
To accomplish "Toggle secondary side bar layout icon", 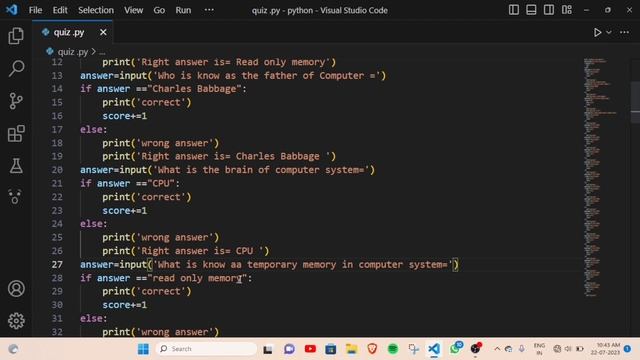I will pyautogui.click(x=549, y=10).
